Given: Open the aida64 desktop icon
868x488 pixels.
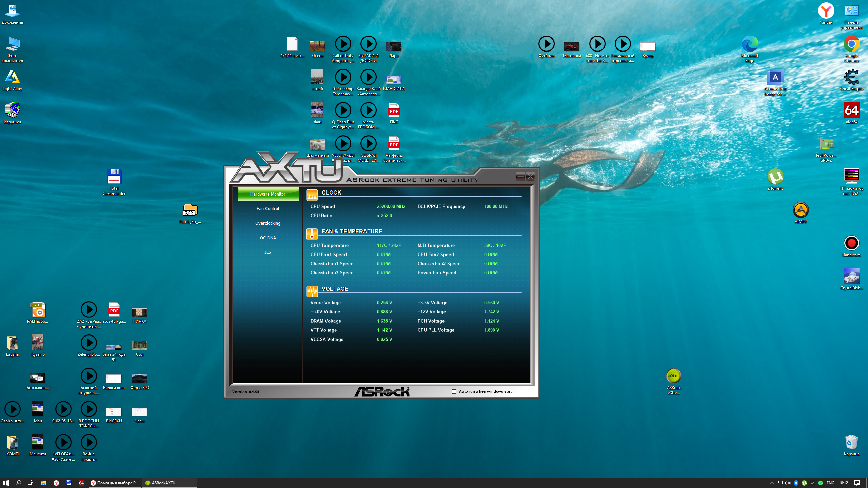Looking at the screenshot, I should (x=851, y=110).
